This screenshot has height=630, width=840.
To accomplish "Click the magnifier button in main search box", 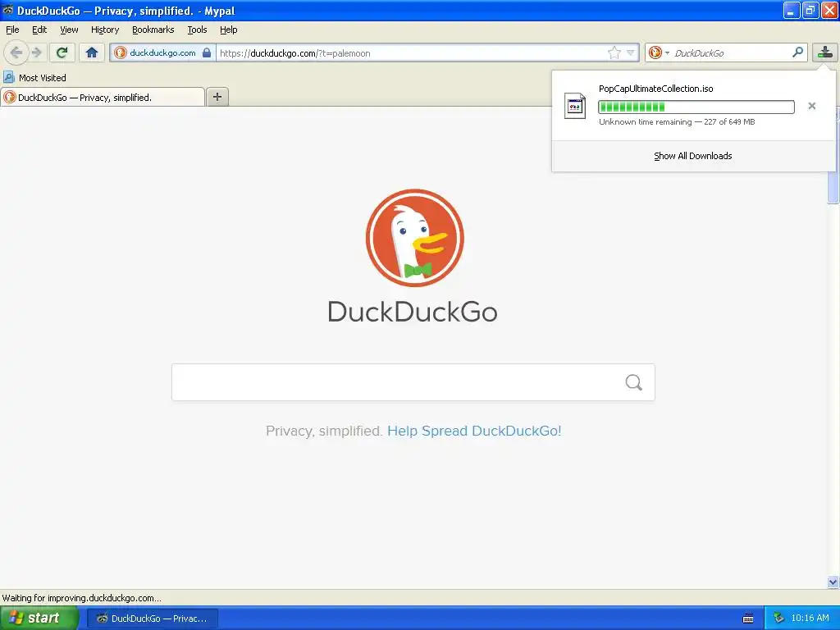I will (x=634, y=382).
